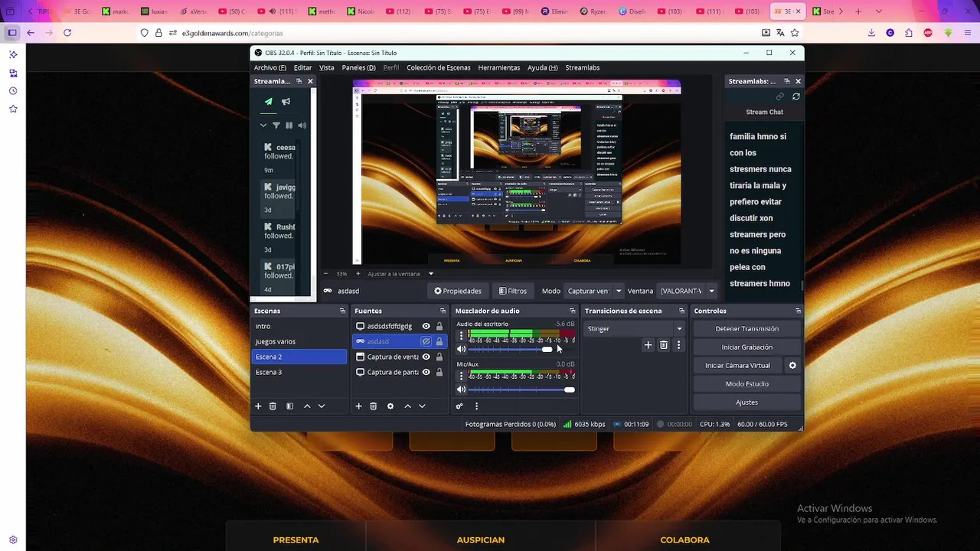Image resolution: width=980 pixels, height=551 pixels.
Task: Add a scene transition with plus icon
Action: pyautogui.click(x=648, y=345)
